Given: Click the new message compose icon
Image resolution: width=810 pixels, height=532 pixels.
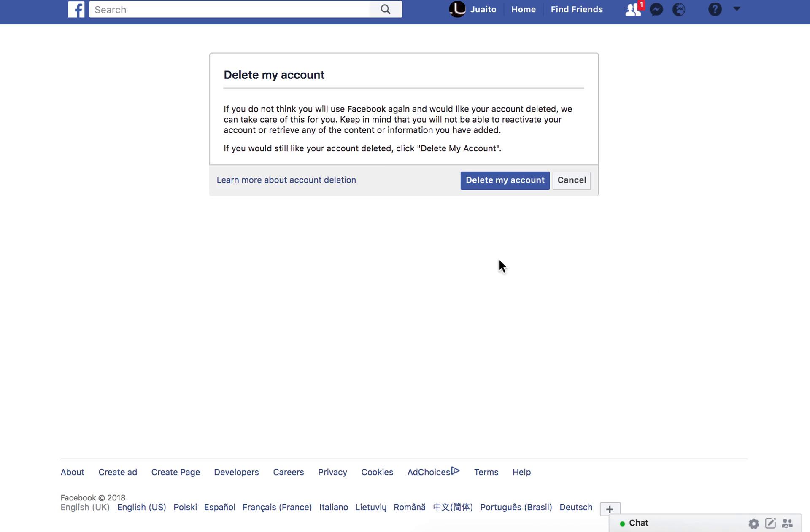Looking at the screenshot, I should pyautogui.click(x=771, y=524).
